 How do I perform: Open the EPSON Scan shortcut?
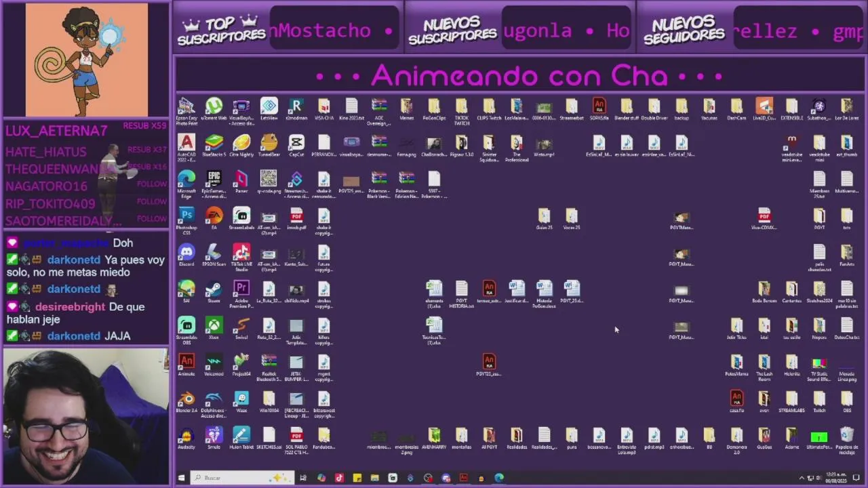[214, 256]
